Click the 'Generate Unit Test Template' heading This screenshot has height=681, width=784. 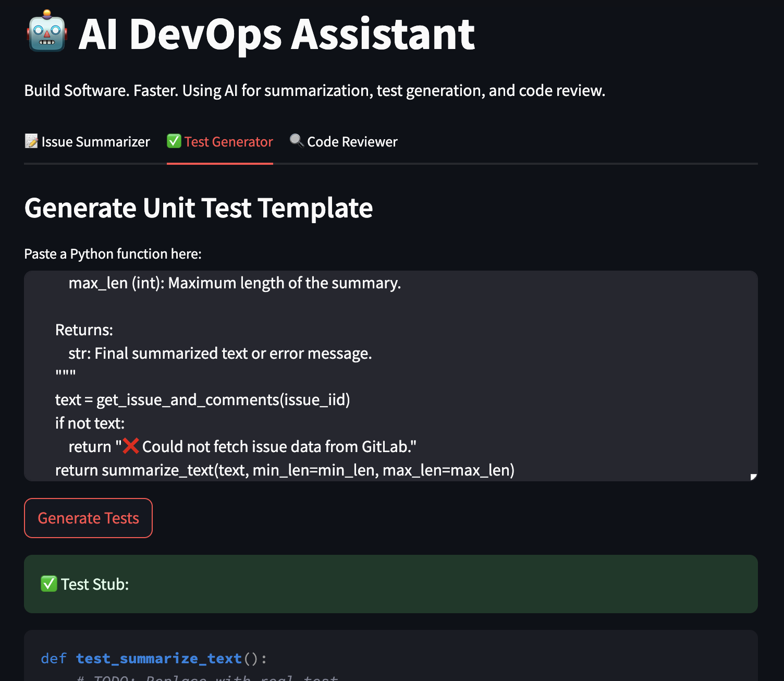tap(199, 208)
